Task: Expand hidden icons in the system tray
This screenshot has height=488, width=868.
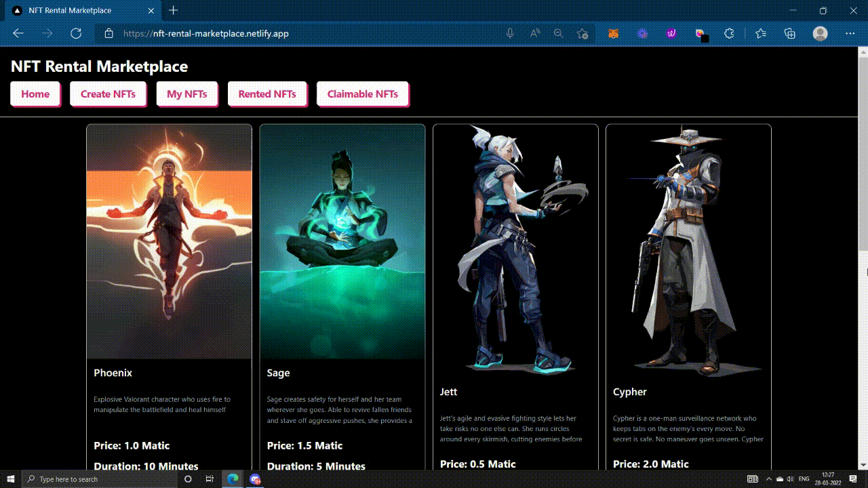Action: [769, 479]
